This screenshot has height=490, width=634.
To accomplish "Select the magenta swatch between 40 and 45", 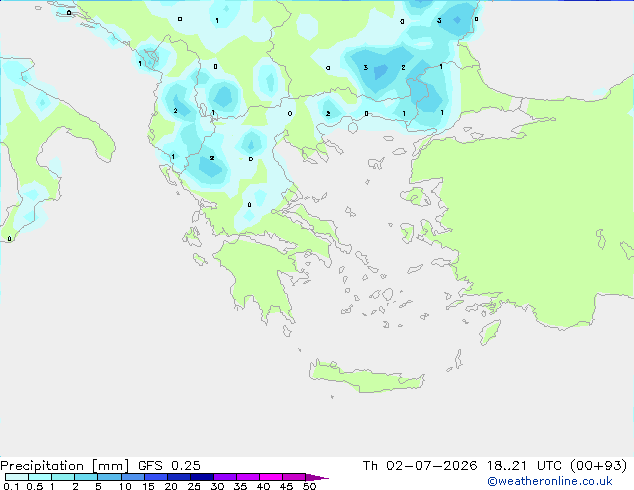I will click(271, 477).
